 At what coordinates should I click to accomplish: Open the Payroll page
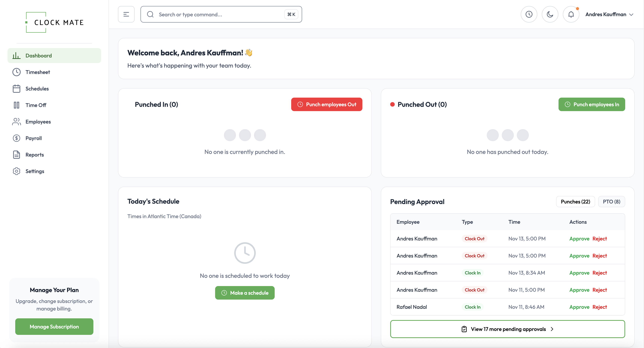(33, 138)
